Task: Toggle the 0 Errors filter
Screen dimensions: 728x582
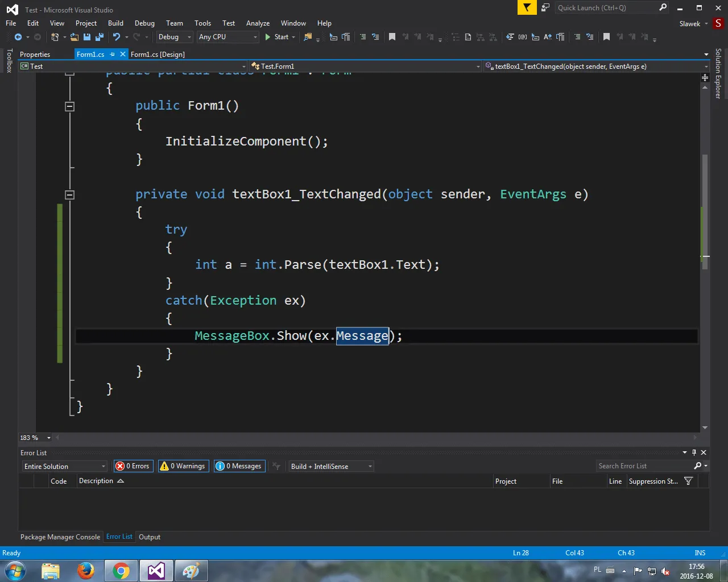Action: tap(134, 466)
